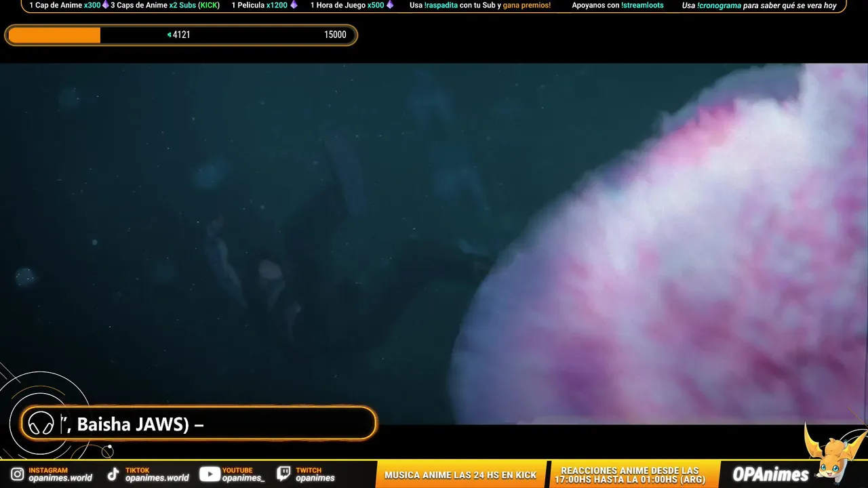
Task: Click the Instagram logo icon
Action: 18,474
